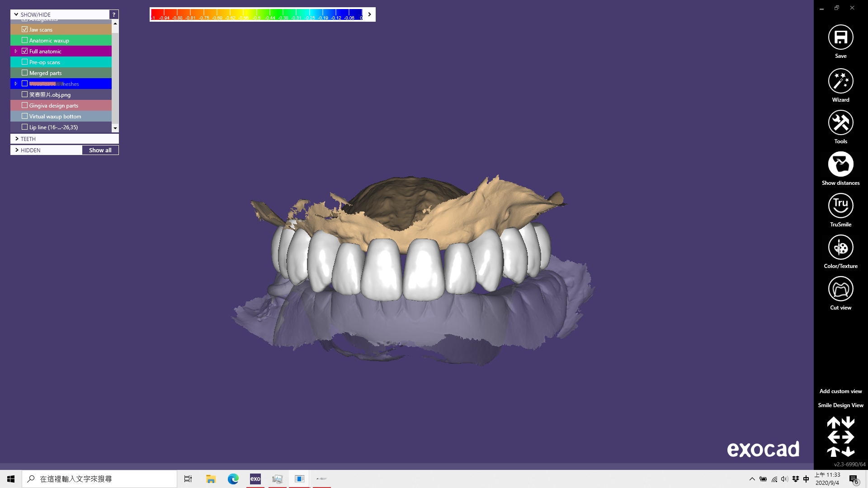Click the help question mark icon

[x=114, y=14]
